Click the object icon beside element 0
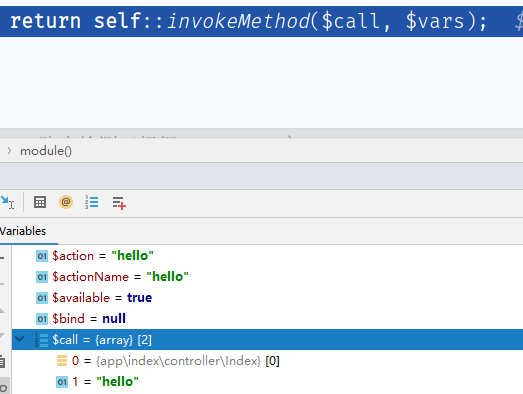This screenshot has height=394, width=523. click(62, 361)
